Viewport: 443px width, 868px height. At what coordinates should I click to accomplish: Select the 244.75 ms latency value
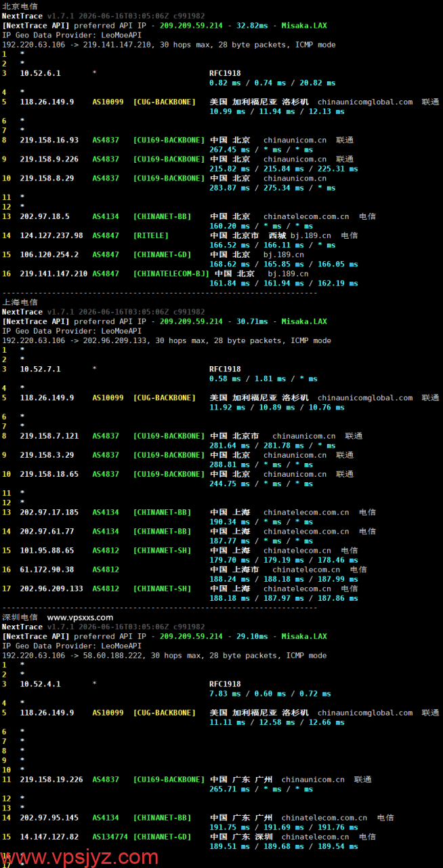pos(230,484)
